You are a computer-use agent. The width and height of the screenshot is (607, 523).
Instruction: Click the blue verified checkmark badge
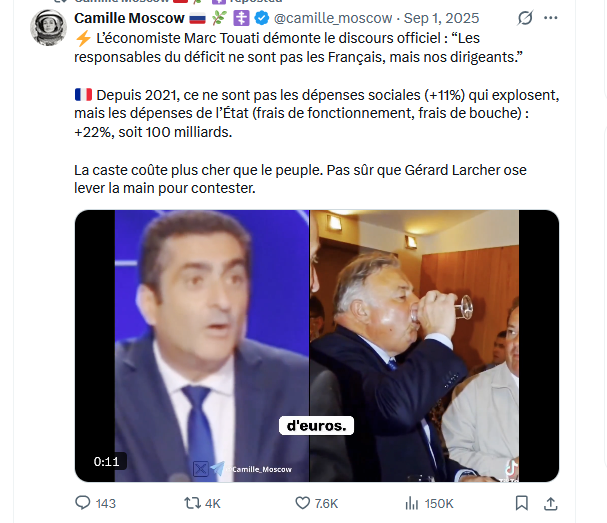click(262, 18)
